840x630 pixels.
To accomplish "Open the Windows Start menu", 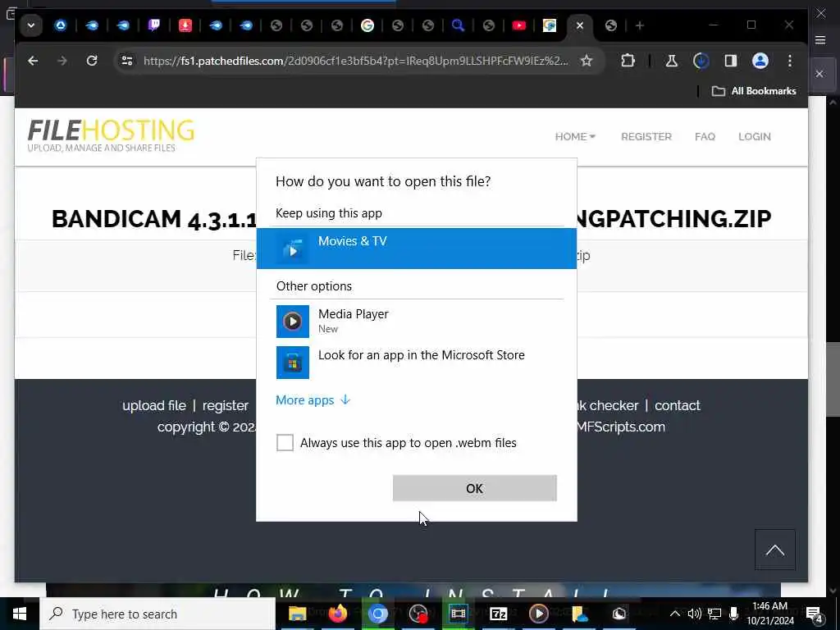I will pos(20,614).
